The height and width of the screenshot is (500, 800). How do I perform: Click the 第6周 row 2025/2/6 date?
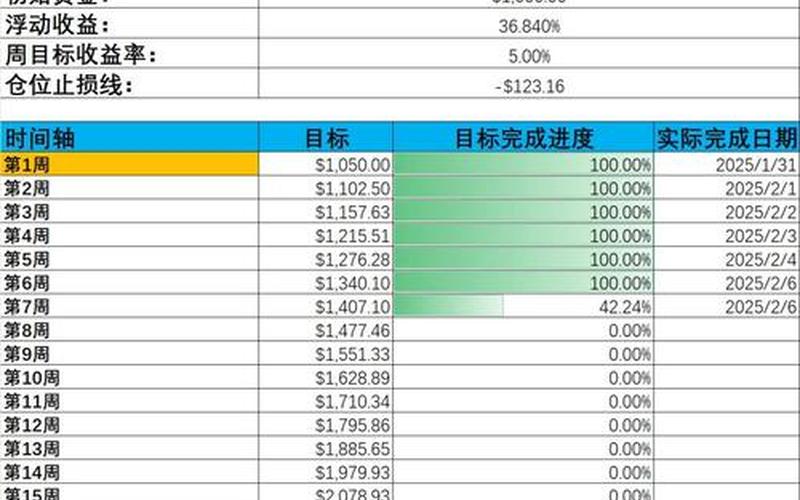(x=727, y=282)
